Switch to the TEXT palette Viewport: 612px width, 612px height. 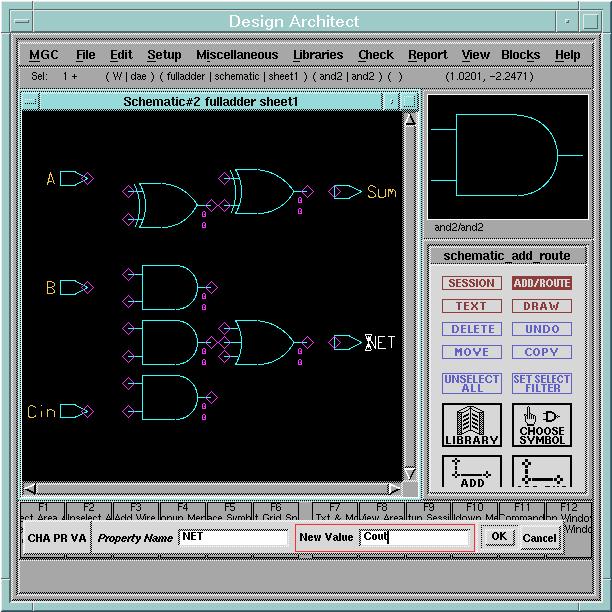pyautogui.click(x=471, y=306)
